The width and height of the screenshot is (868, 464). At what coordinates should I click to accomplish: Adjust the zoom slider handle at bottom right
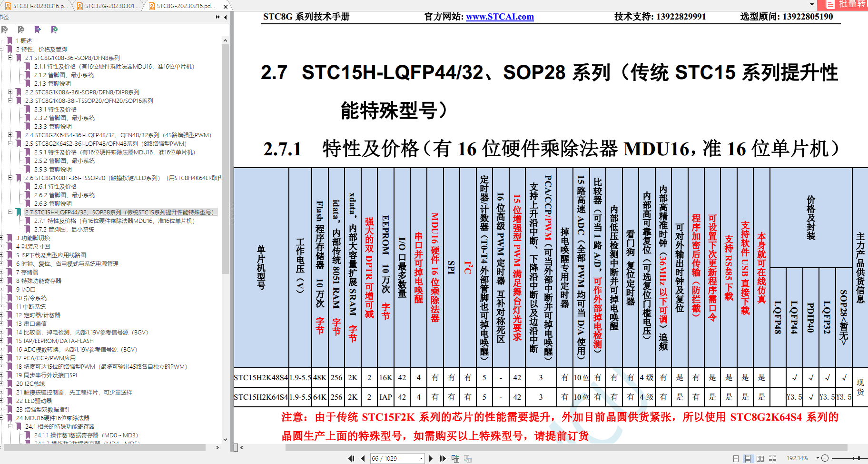859,458
